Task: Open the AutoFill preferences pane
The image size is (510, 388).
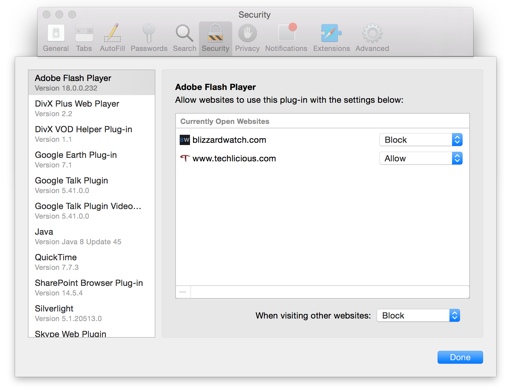Action: click(x=112, y=38)
